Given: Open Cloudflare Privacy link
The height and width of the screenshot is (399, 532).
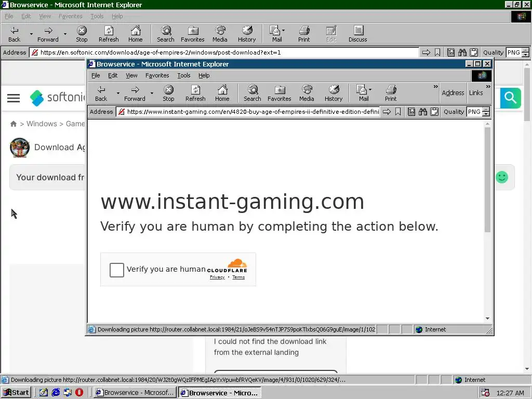Looking at the screenshot, I should tap(217, 277).
